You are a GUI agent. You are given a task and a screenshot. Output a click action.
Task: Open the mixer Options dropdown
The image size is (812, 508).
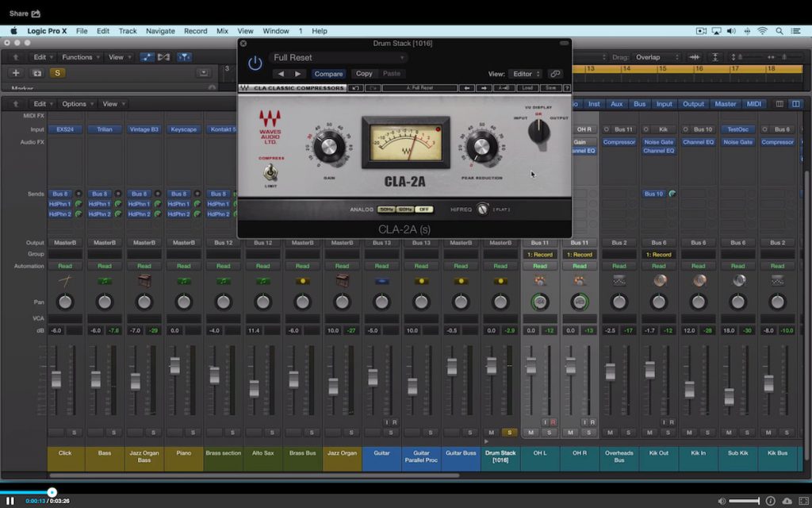[77, 104]
